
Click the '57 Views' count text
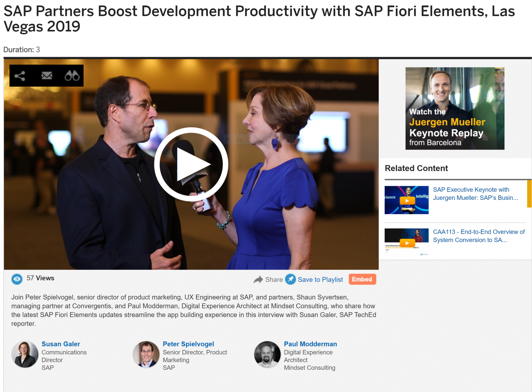[x=41, y=278]
